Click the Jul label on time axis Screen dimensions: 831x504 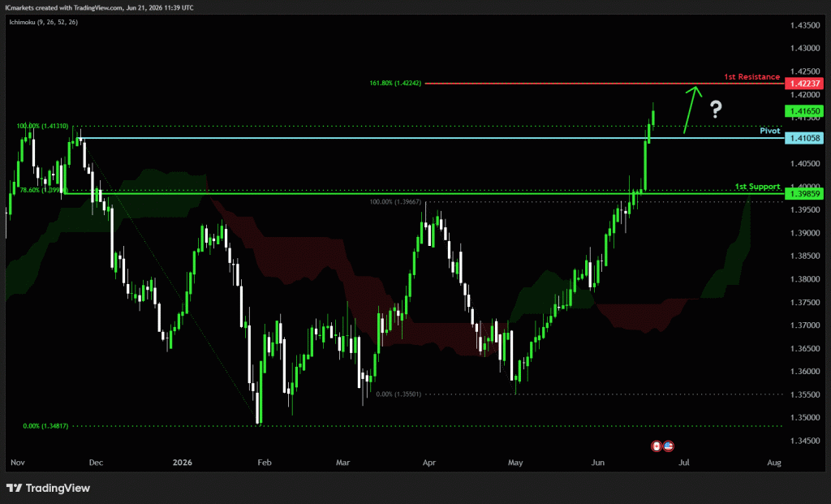click(684, 463)
